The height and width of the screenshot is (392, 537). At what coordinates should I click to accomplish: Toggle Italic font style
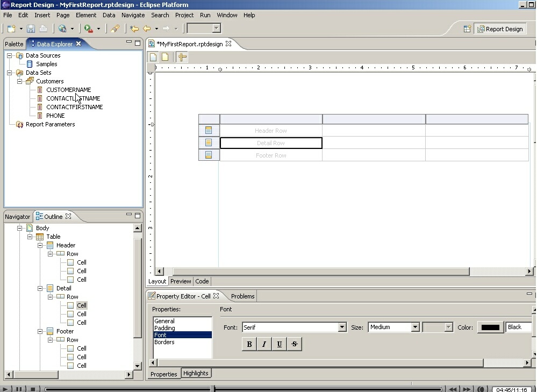(264, 344)
